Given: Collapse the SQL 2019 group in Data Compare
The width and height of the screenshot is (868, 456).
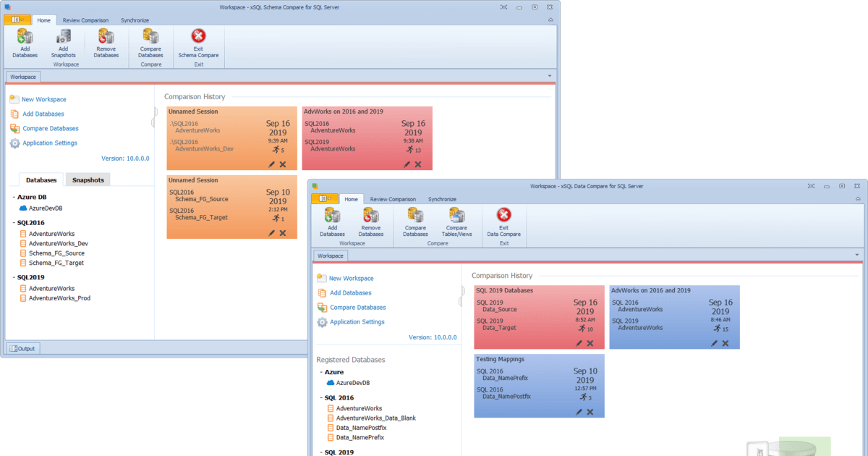Looking at the screenshot, I should [321, 452].
